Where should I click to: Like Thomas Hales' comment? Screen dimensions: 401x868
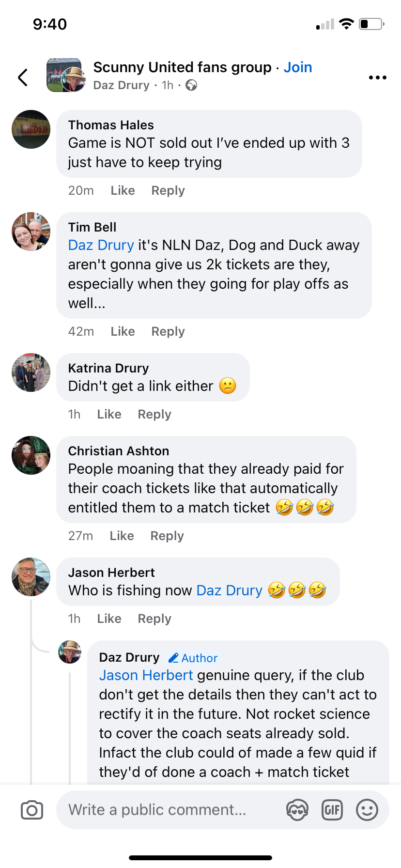(x=123, y=190)
